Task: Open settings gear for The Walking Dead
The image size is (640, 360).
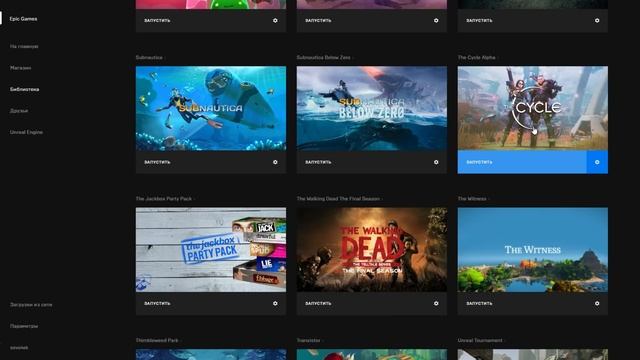Action: click(436, 303)
